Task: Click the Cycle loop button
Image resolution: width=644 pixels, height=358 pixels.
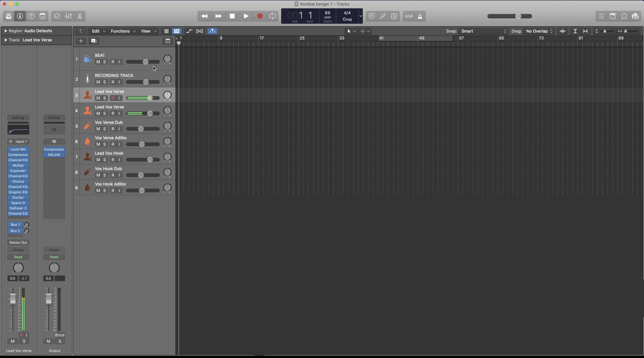Action: [272, 16]
